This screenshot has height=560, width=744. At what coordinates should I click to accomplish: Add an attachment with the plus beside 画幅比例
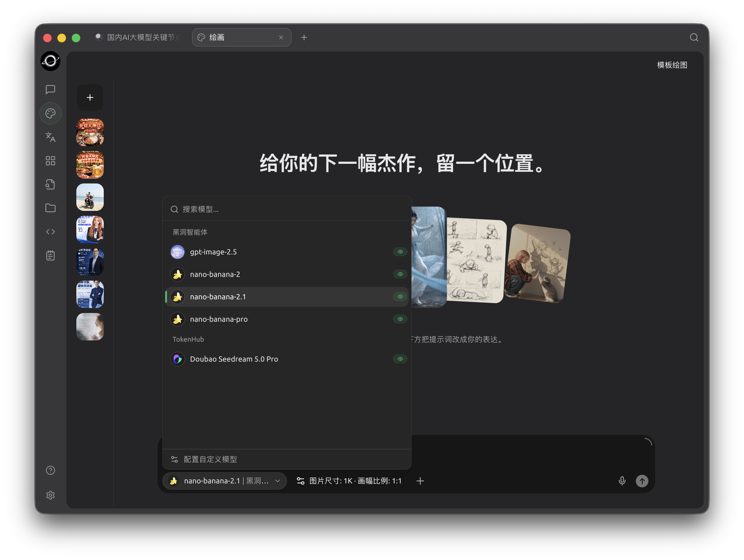click(420, 481)
